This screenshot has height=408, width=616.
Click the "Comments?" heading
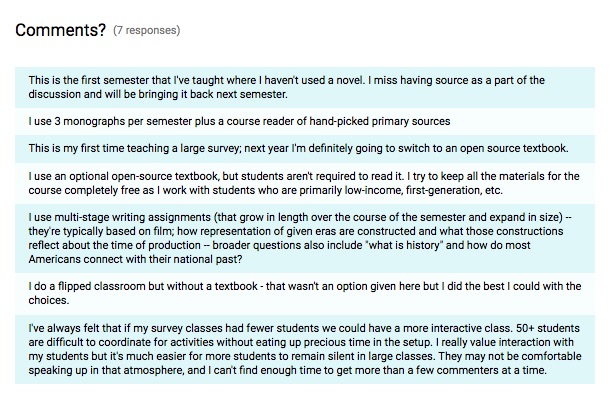tap(60, 30)
